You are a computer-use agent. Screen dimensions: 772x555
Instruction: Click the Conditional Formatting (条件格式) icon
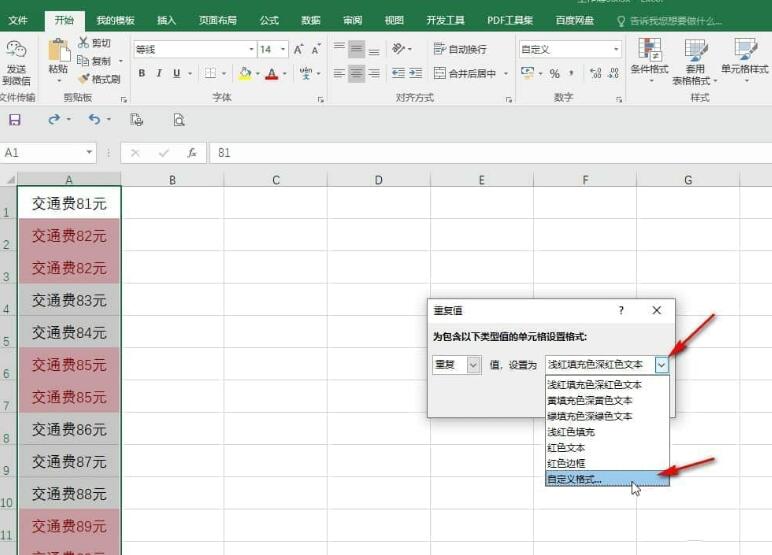[x=649, y=58]
